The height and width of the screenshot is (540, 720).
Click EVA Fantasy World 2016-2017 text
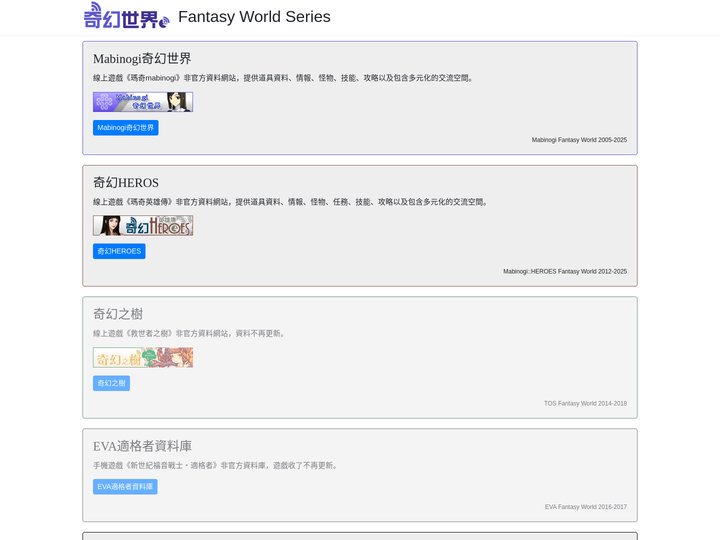pyautogui.click(x=586, y=507)
